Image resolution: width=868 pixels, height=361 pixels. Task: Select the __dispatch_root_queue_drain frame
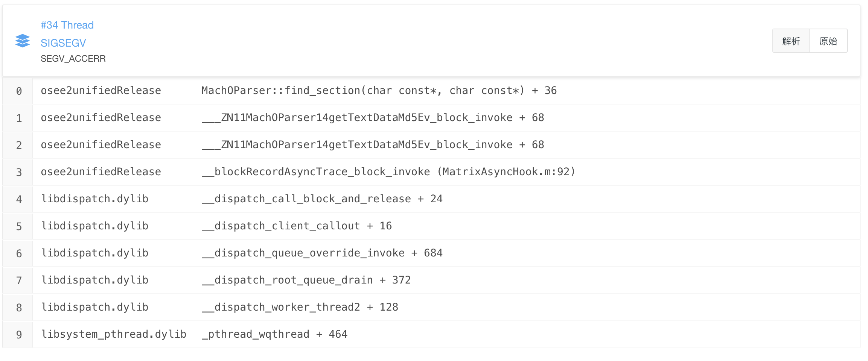click(306, 280)
